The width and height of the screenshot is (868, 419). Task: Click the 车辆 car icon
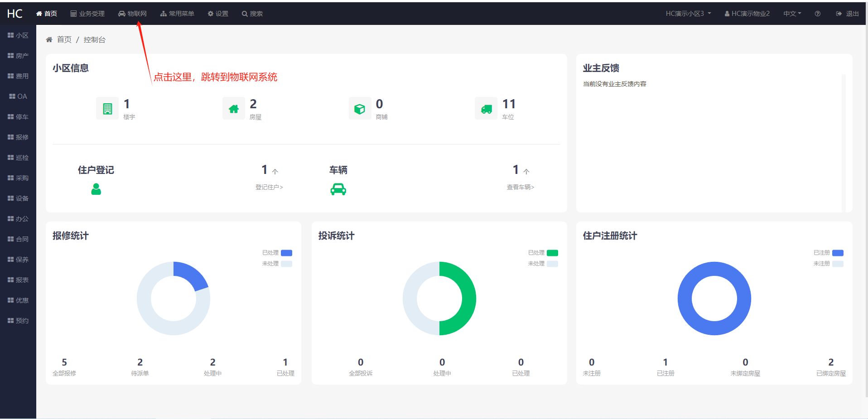tap(338, 189)
